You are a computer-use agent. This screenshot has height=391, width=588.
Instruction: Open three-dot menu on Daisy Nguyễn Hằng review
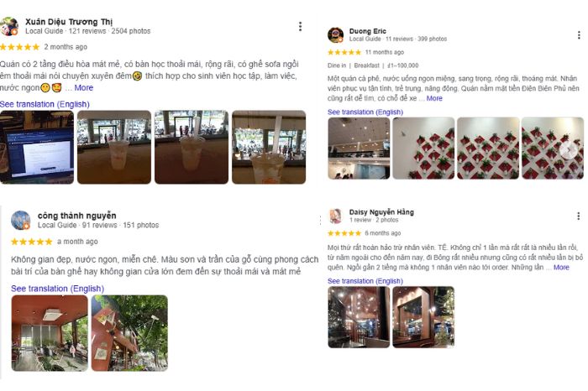click(x=579, y=216)
